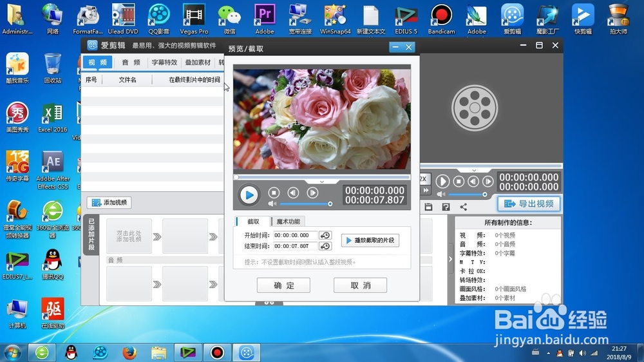Click the 添加视频 button
Image resolution: width=644 pixels, height=362 pixels.
click(x=109, y=202)
